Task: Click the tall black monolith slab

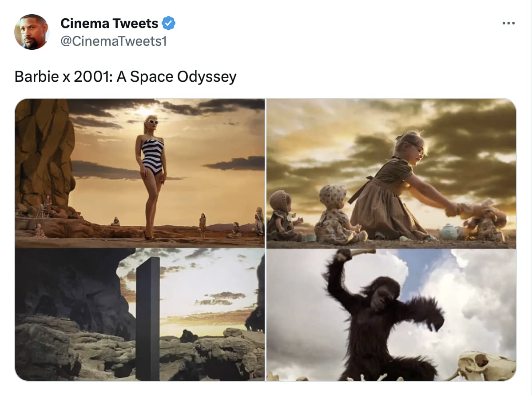Action: tap(148, 318)
